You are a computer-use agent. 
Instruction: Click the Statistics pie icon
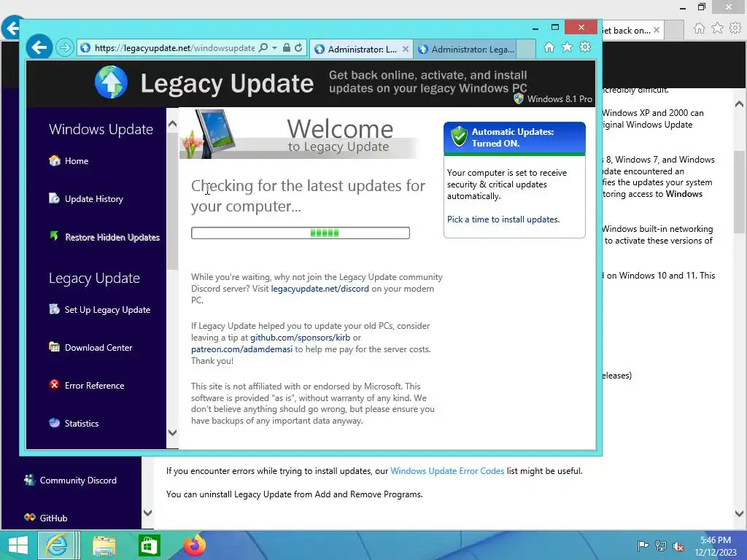tap(54, 422)
